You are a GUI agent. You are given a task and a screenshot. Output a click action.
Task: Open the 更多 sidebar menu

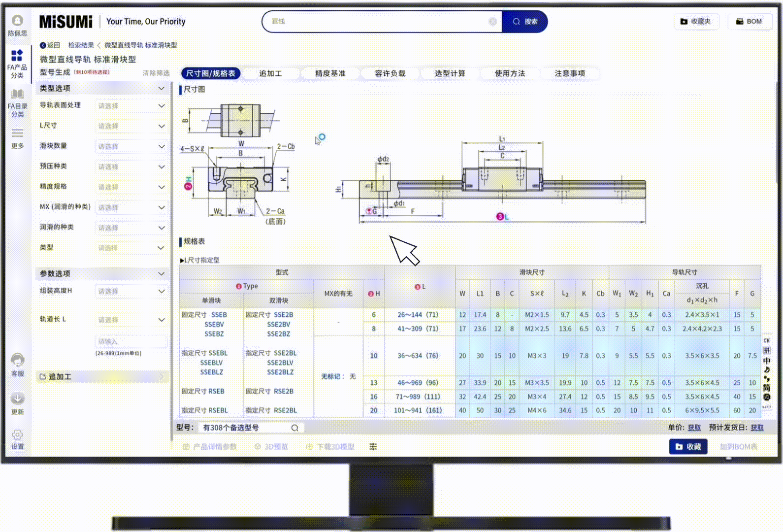tap(17, 138)
